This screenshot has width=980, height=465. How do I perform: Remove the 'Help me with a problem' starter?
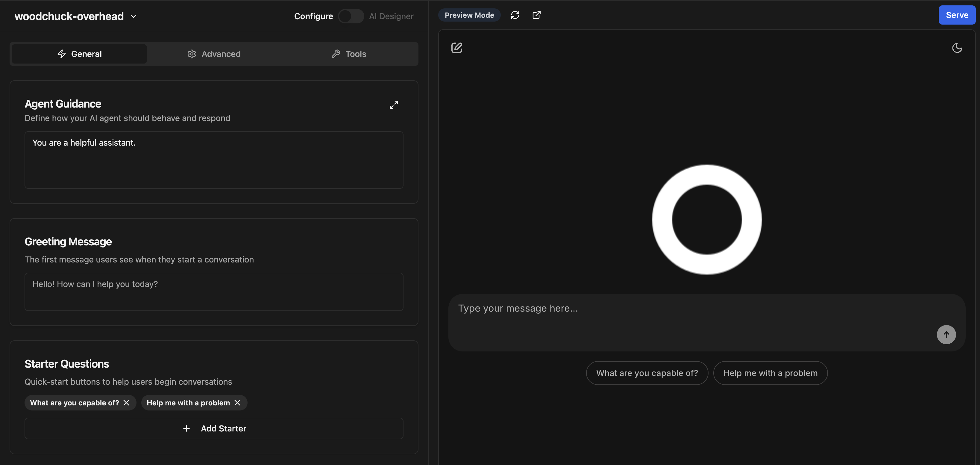(237, 403)
